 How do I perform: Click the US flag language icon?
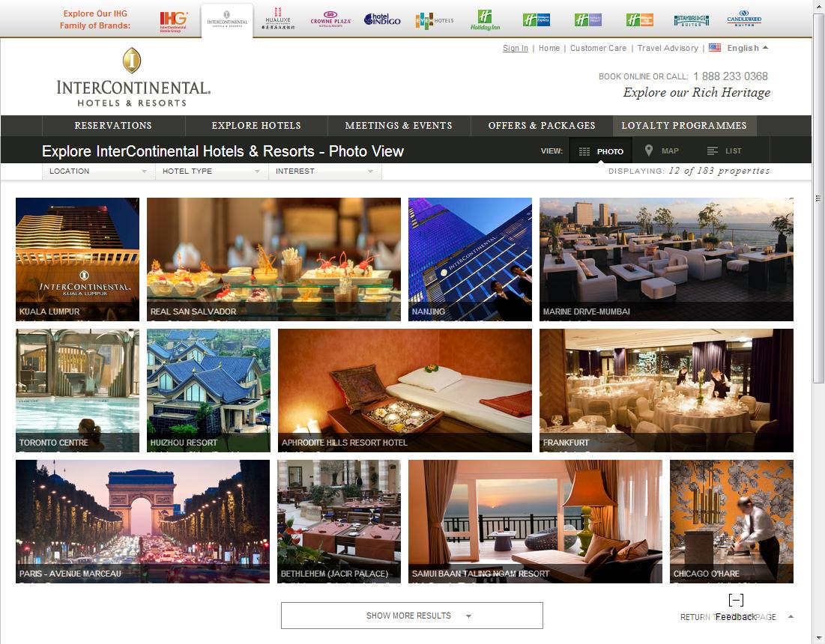(715, 47)
